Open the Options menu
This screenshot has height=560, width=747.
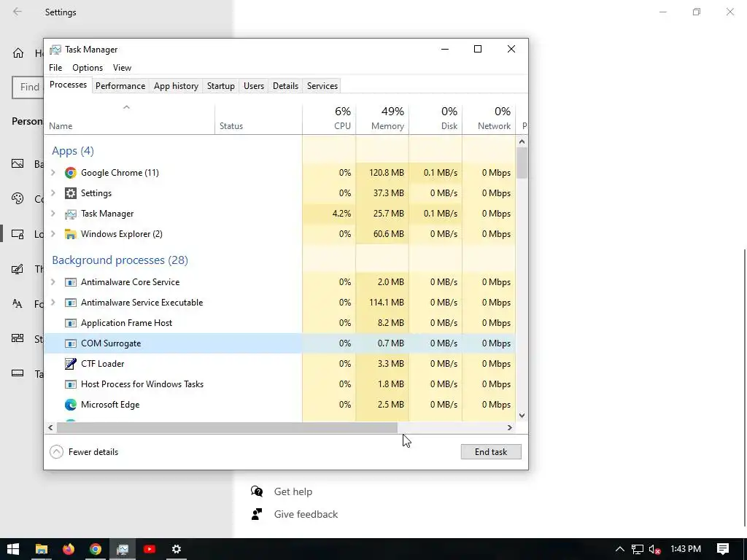coord(88,68)
